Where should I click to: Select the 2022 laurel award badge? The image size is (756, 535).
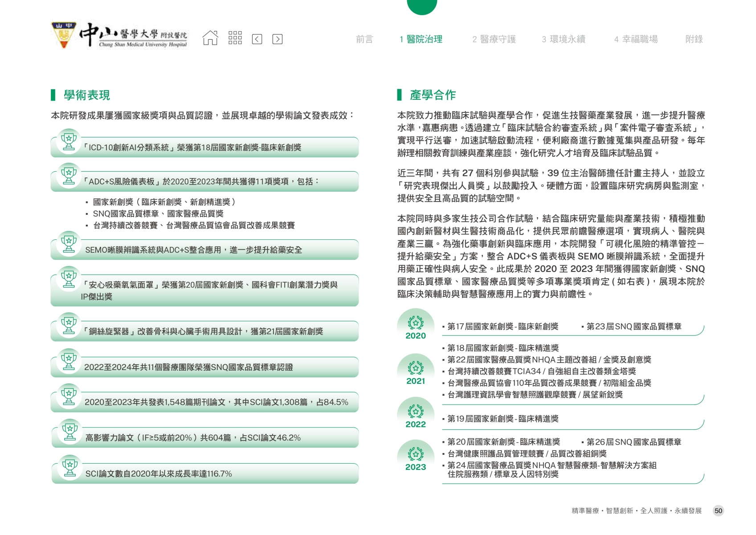[x=416, y=411]
